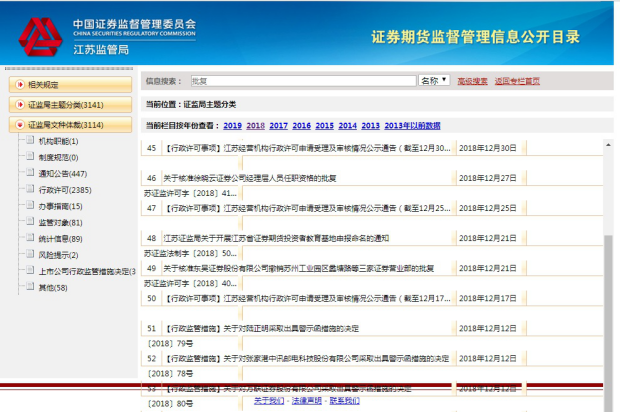Select the 办事指南(15) category

pyautogui.click(x=60, y=206)
